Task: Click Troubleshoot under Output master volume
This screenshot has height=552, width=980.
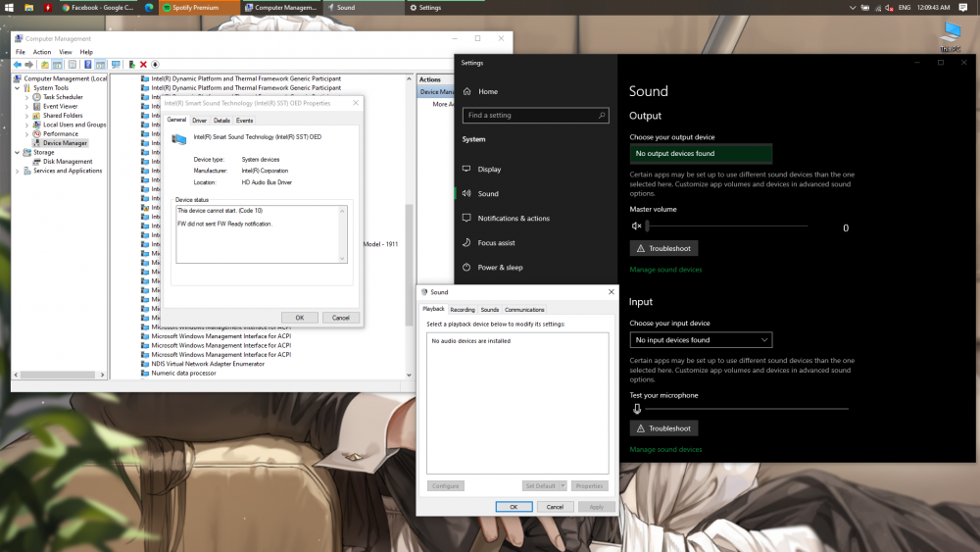Action: pos(663,248)
